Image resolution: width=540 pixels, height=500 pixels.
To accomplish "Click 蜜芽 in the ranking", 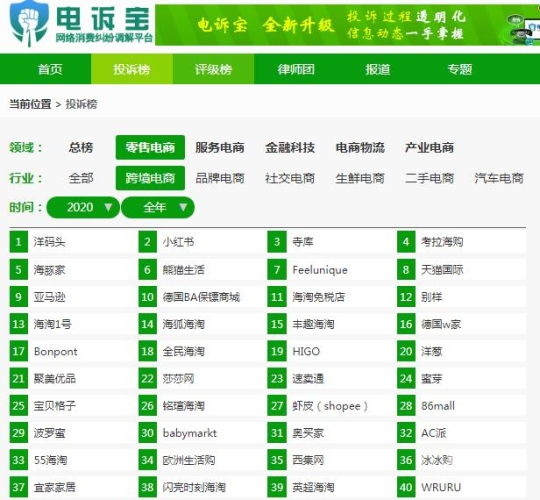I will (x=432, y=379).
